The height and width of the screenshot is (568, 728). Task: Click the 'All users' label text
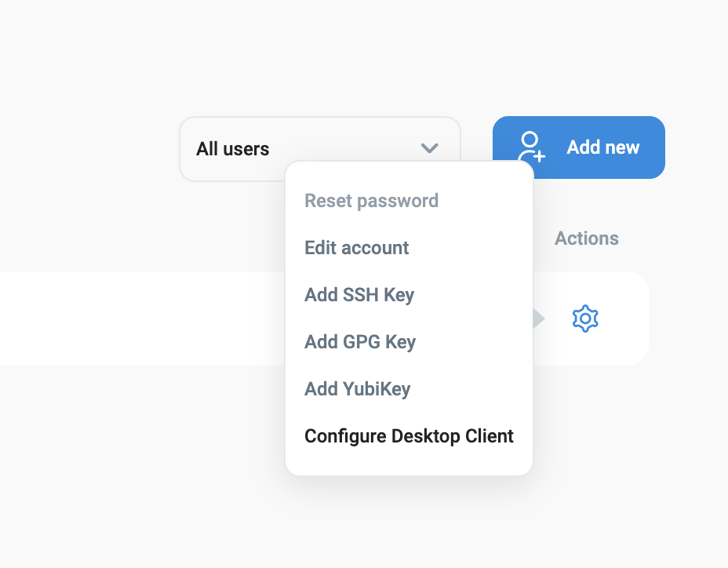click(232, 149)
